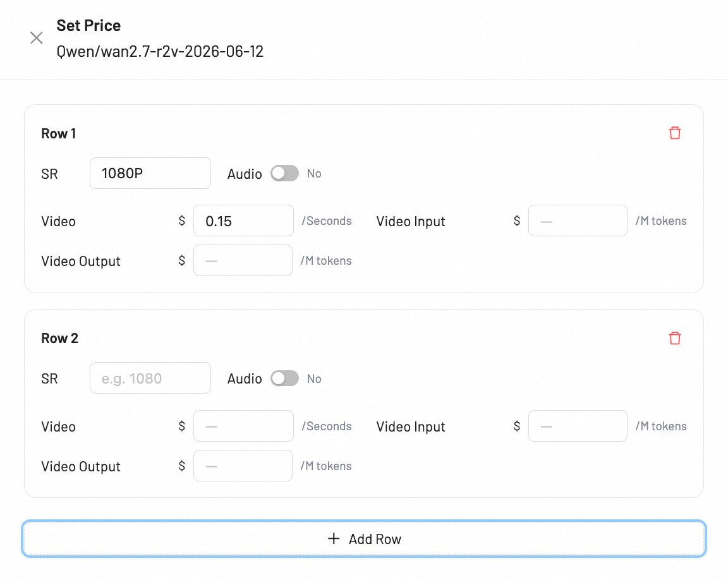The height and width of the screenshot is (580, 728).
Task: Click the Set Price title
Action: [88, 25]
